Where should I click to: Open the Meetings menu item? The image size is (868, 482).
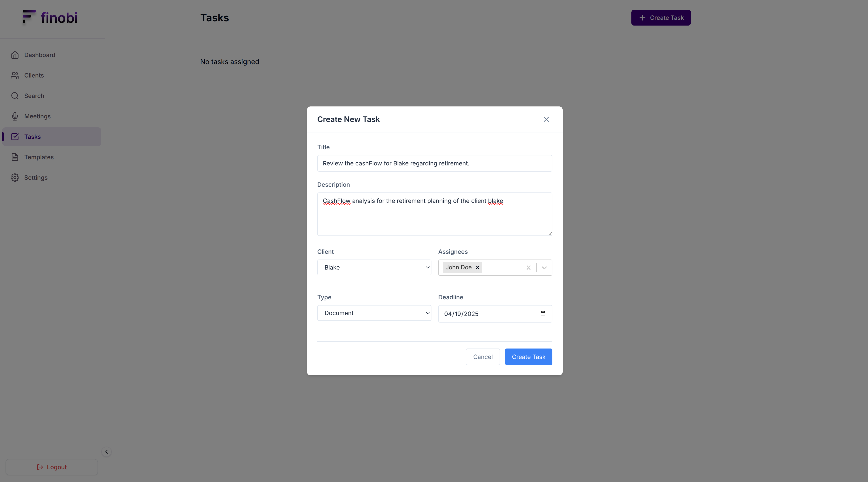click(x=52, y=116)
